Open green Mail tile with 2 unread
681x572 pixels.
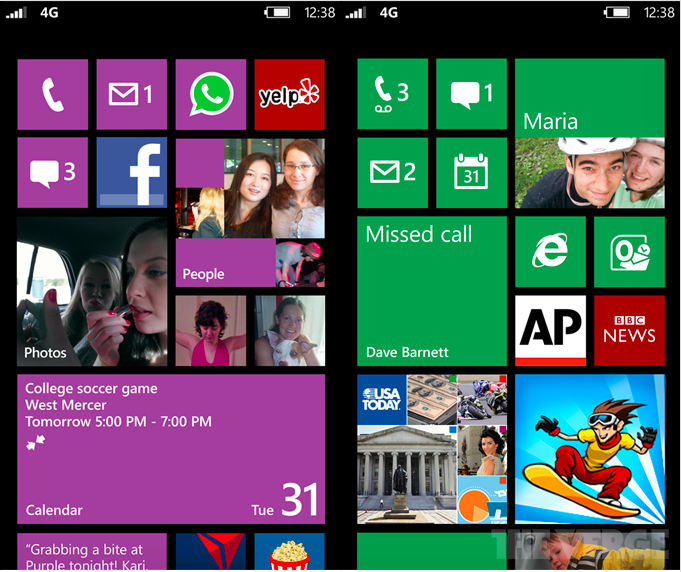pos(392,172)
